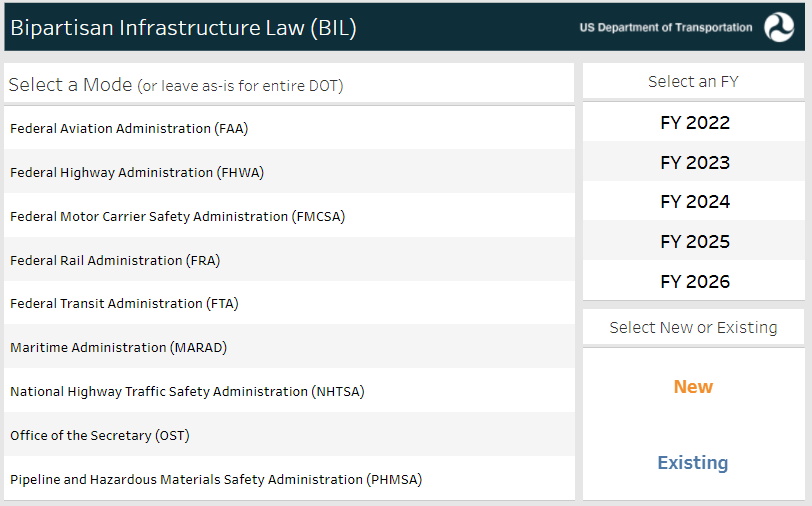Select National Highway Traffic Safety Administration (NHTSA)

tap(187, 391)
